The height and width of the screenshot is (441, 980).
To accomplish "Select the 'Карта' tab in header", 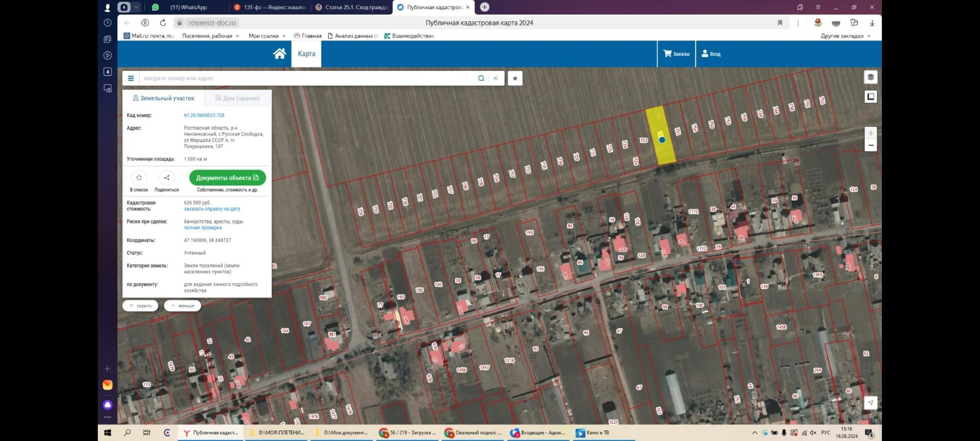I will pos(306,54).
